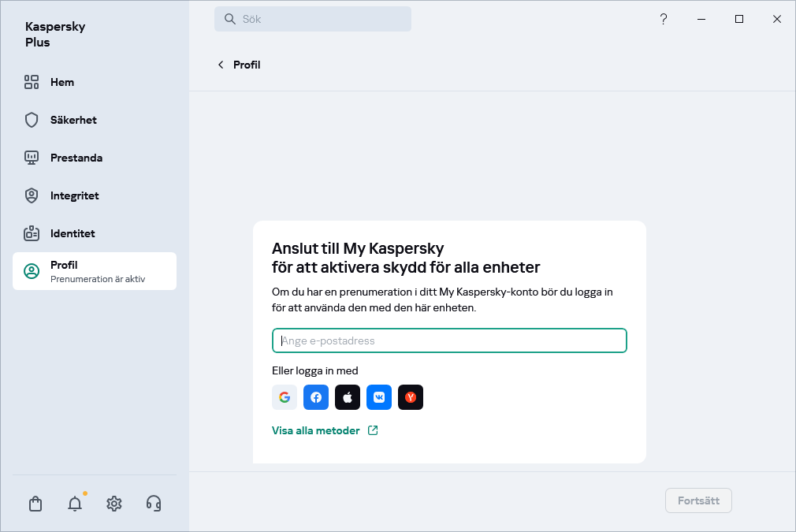Go back using the Profil chevron

click(221, 65)
